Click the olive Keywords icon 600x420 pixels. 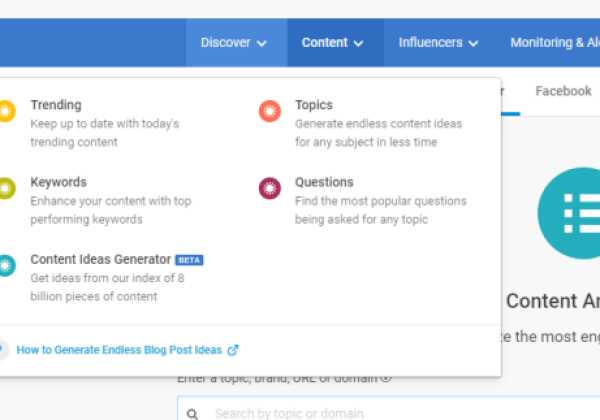pyautogui.click(x=7, y=188)
